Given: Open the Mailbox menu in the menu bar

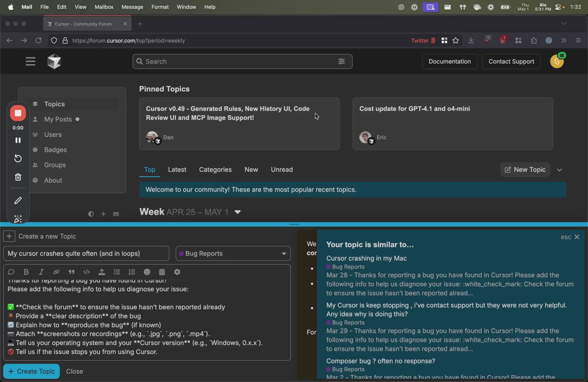Looking at the screenshot, I should (104, 7).
